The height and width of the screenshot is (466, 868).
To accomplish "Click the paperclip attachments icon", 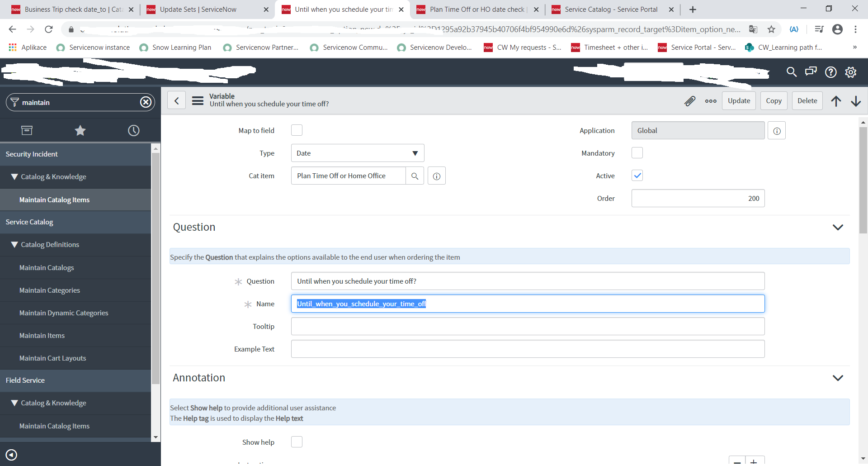I will point(689,101).
